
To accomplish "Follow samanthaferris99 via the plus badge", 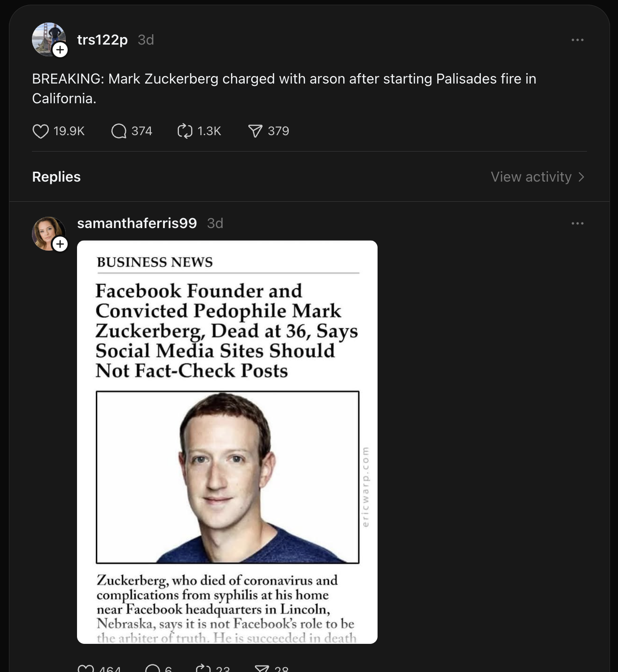I will click(60, 244).
